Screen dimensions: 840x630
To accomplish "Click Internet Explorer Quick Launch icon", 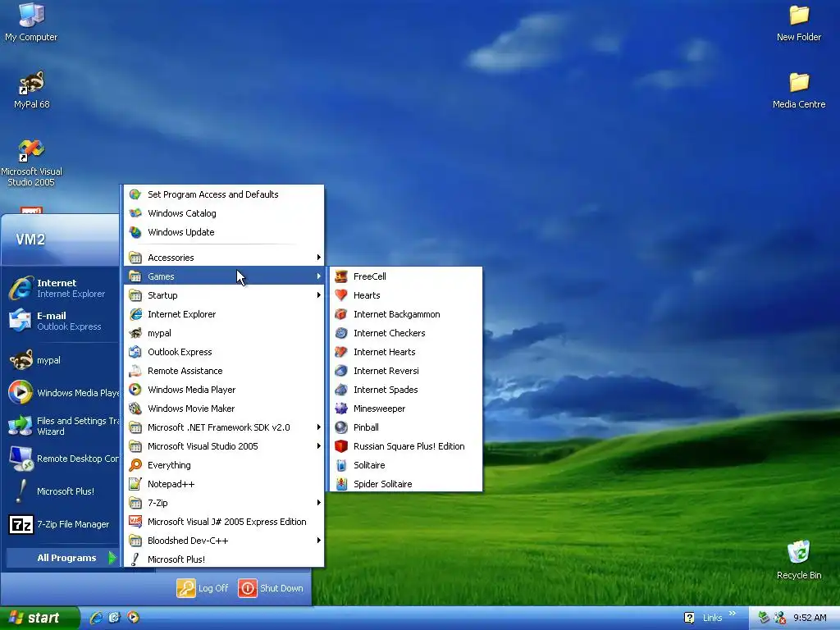I will coord(97,618).
